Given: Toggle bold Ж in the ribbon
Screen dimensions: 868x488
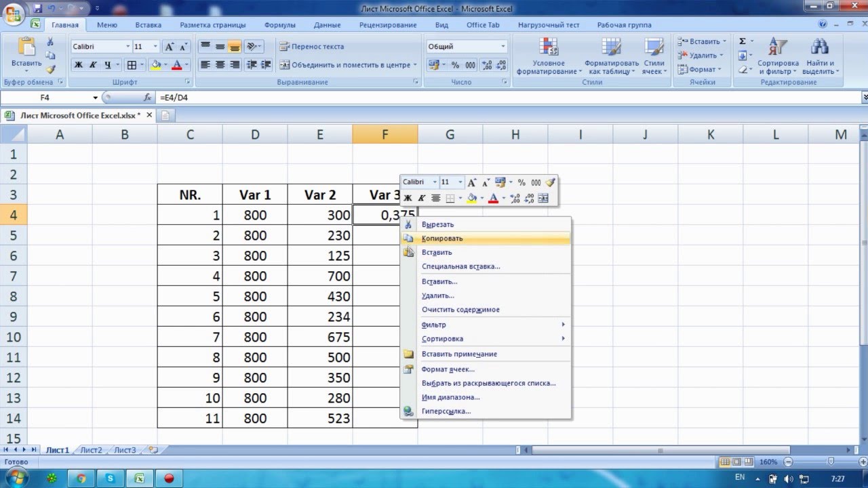Looking at the screenshot, I should tap(78, 65).
